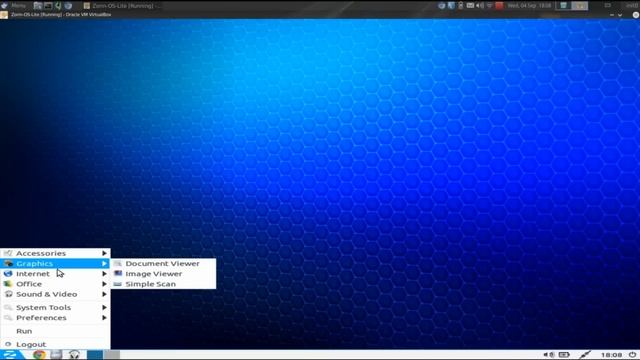The image size is (640, 360).
Task: Click the Accessories category icon
Action: pos(8,253)
